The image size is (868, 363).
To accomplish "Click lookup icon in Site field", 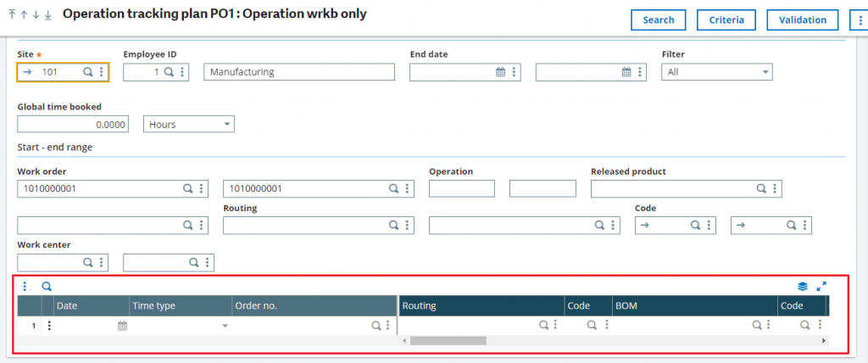I will (87, 73).
